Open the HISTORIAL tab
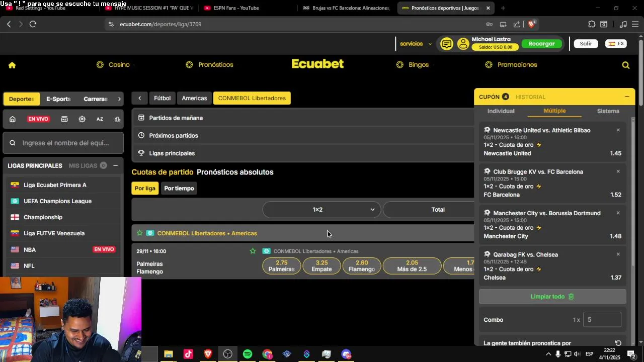The height and width of the screenshot is (362, 644). [x=530, y=97]
